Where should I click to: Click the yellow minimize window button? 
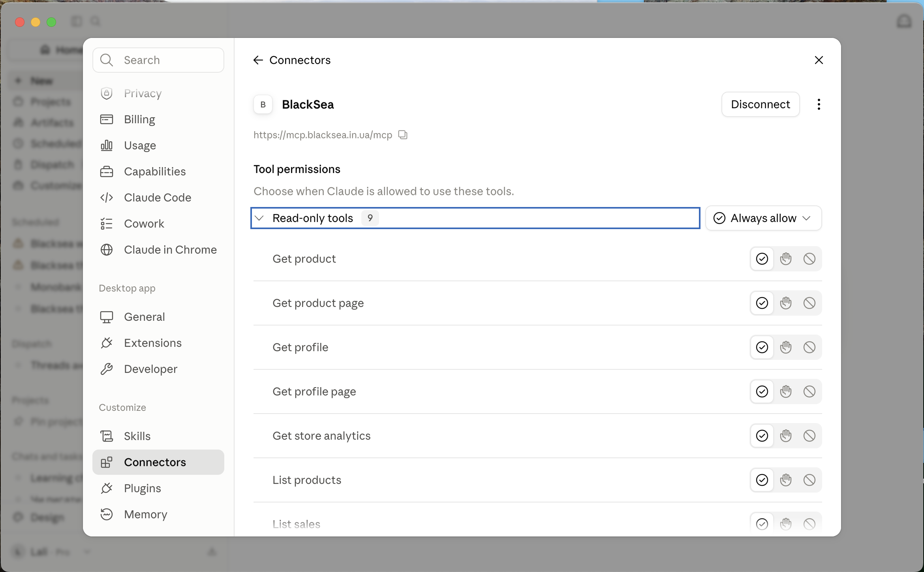(36, 22)
